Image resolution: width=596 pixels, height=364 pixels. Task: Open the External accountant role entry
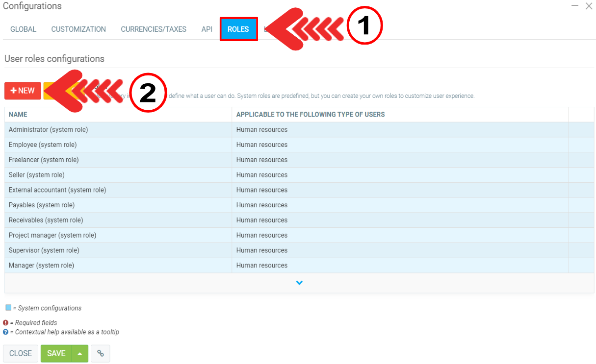pyautogui.click(x=57, y=190)
